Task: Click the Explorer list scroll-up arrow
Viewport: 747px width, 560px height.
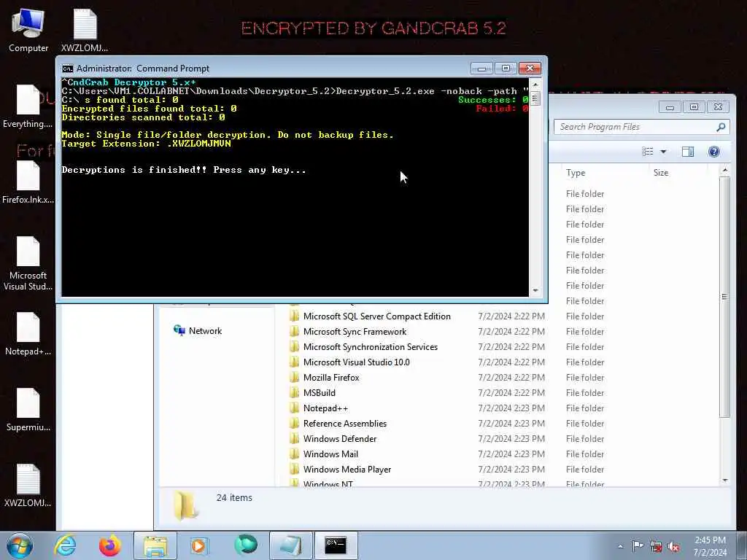Action: [724, 170]
